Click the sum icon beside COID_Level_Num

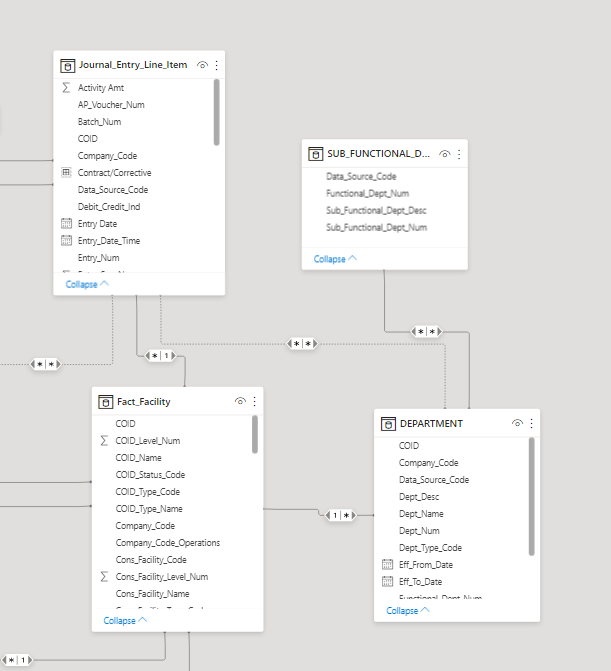(104, 440)
